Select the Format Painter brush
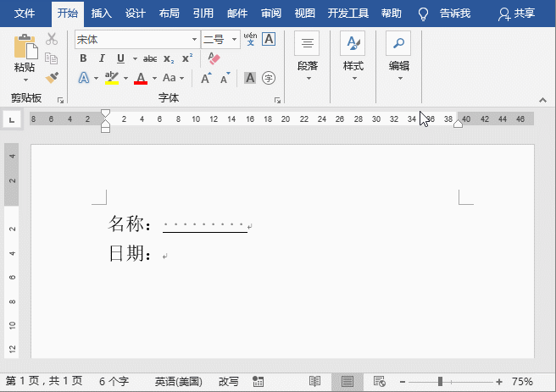Screen dimensions: 556x392 [52, 78]
